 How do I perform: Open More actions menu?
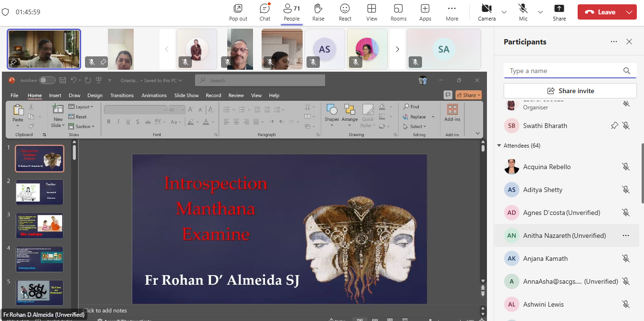click(452, 12)
